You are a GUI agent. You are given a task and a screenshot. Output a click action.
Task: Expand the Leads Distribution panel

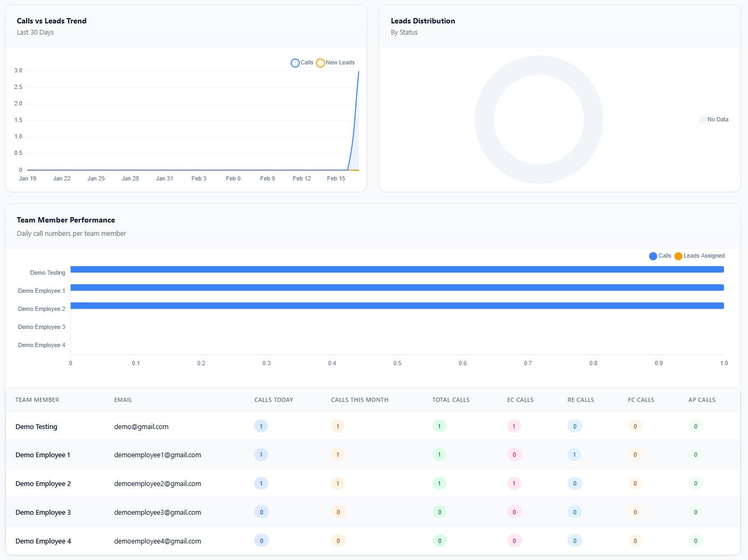point(422,21)
